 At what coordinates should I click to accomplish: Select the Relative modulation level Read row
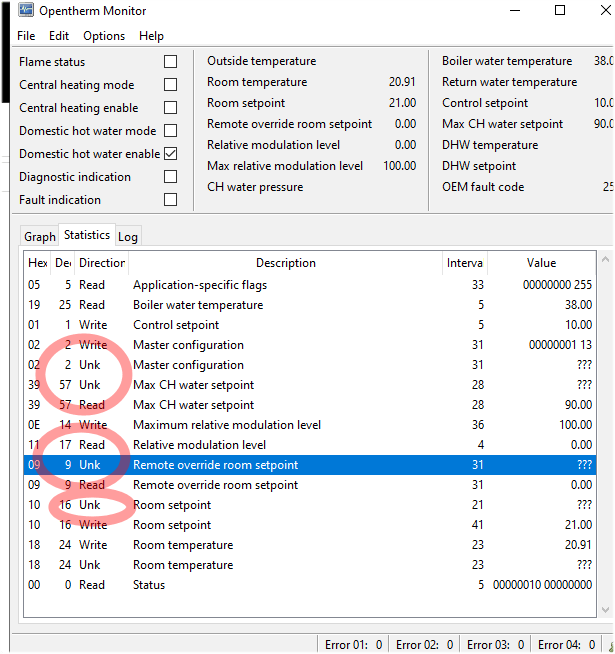(310, 445)
